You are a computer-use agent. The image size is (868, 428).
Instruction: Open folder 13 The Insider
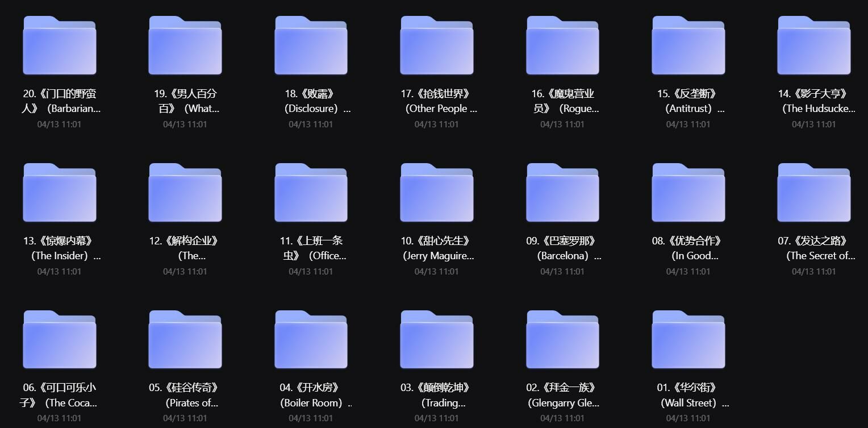click(x=59, y=193)
